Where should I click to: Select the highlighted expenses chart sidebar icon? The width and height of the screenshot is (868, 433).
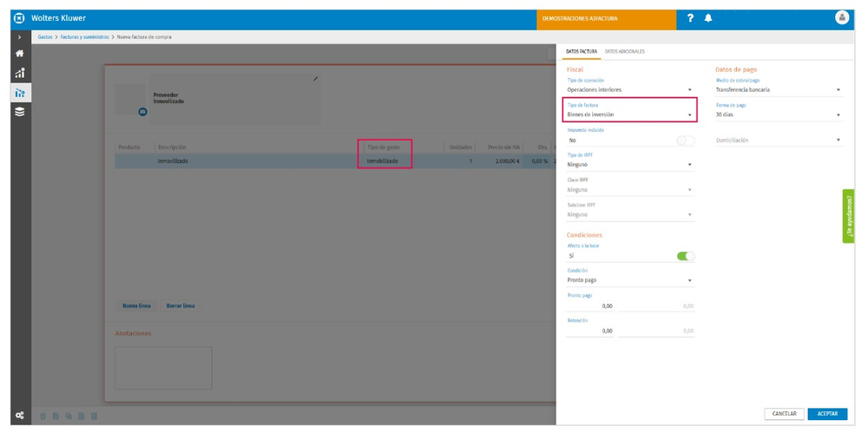pyautogui.click(x=20, y=93)
